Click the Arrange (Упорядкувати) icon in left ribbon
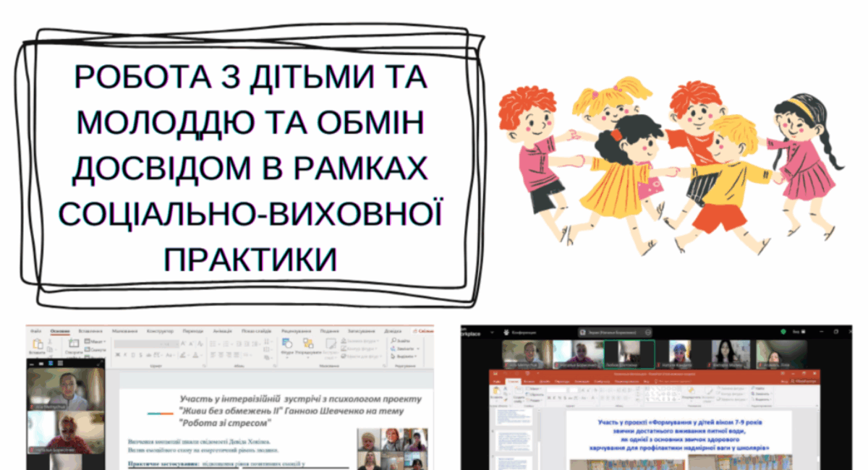 [x=308, y=343]
